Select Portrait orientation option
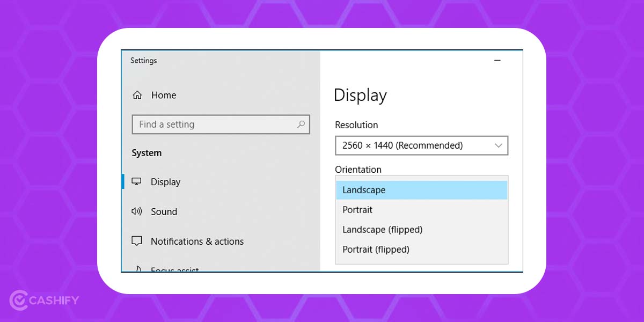This screenshot has width=644, height=322. (421, 210)
